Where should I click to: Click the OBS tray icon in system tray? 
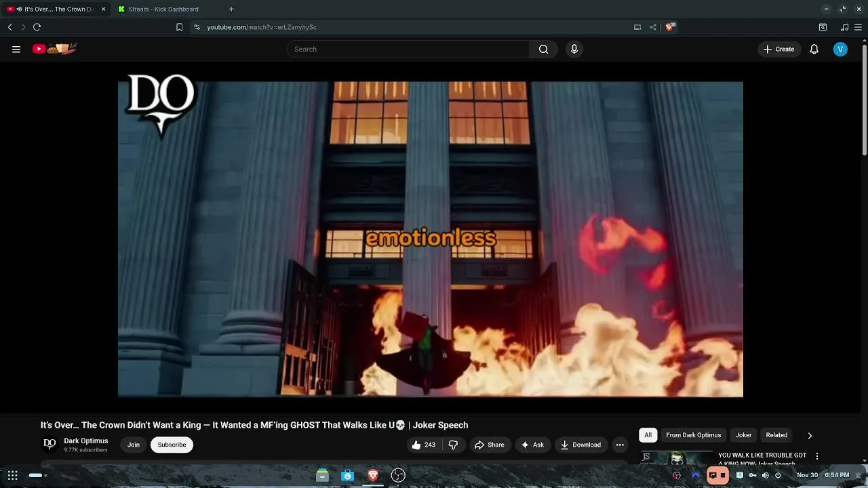click(676, 475)
